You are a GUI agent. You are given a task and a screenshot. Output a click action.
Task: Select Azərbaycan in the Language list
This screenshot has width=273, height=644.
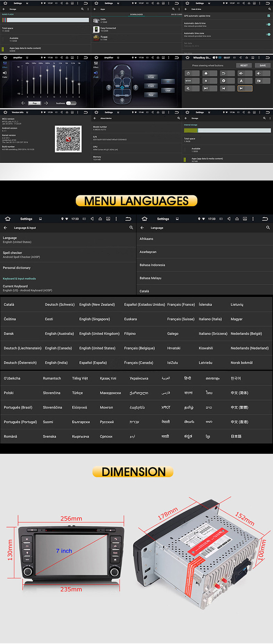coord(205,252)
